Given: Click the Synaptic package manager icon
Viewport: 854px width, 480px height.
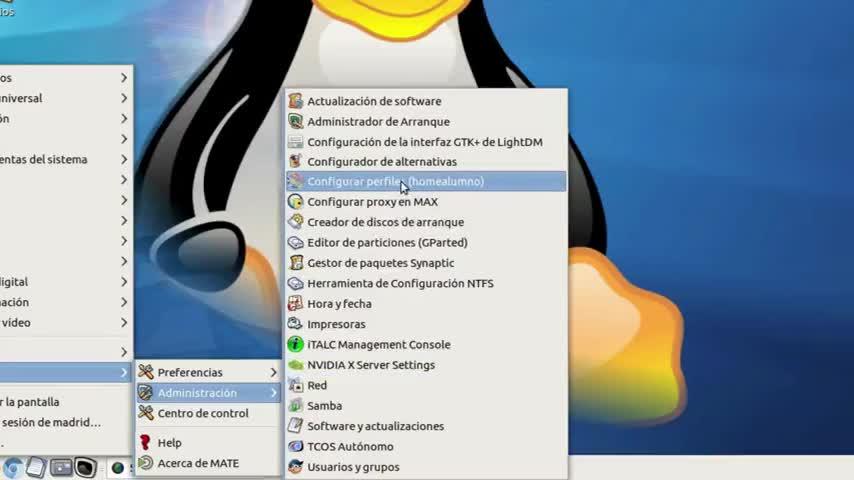Looking at the screenshot, I should coord(295,263).
